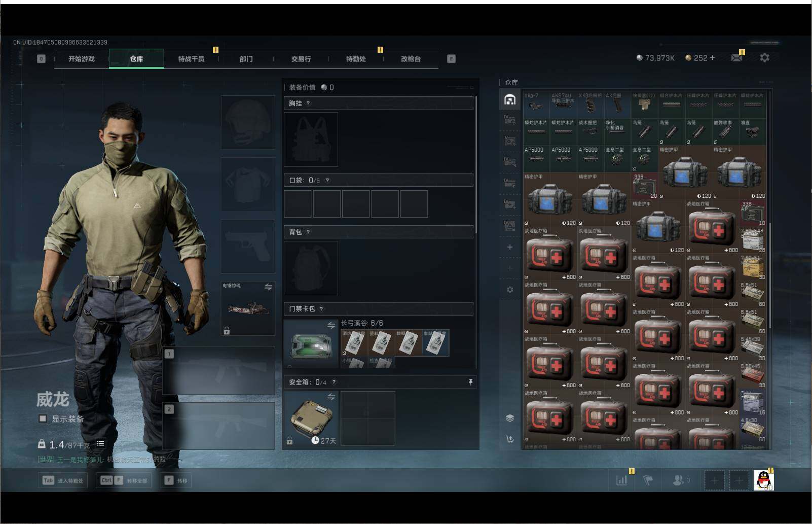Click the first empty player invite slot
Image resolution: width=812 pixels, height=524 pixels.
[x=714, y=480]
